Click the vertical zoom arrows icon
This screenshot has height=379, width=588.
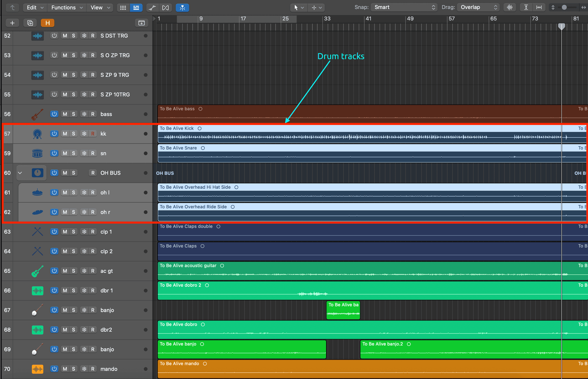[x=553, y=7]
